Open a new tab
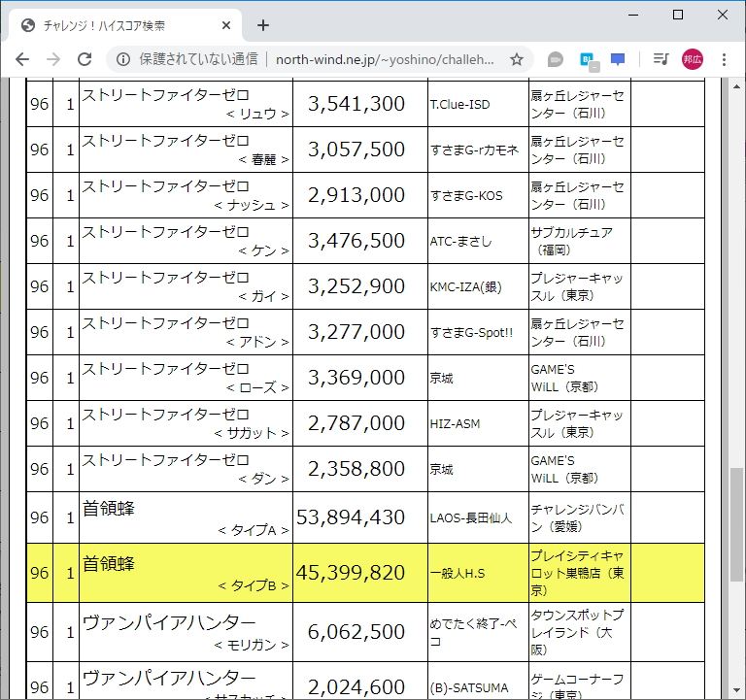Viewport: 746px width, 700px height. 263,25
